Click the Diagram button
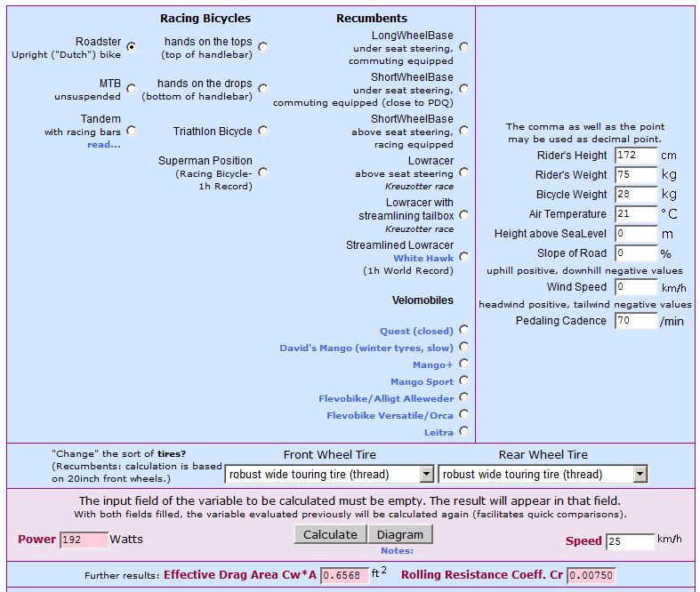The image size is (700, 592). point(400,534)
